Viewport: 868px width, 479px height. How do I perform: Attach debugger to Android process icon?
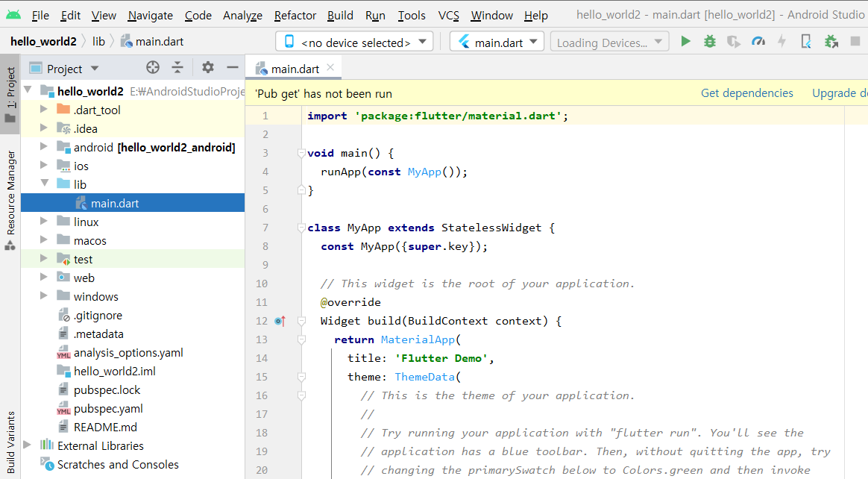click(x=831, y=42)
